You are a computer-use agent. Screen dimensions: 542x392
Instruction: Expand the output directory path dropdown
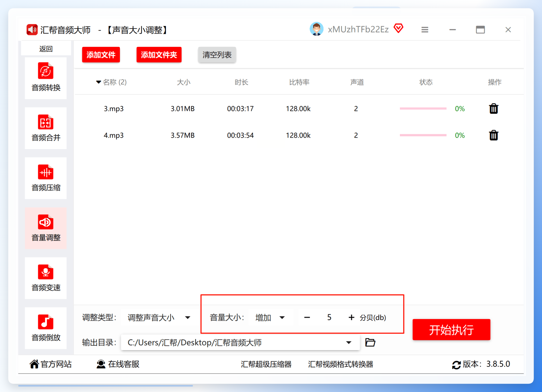click(x=349, y=342)
